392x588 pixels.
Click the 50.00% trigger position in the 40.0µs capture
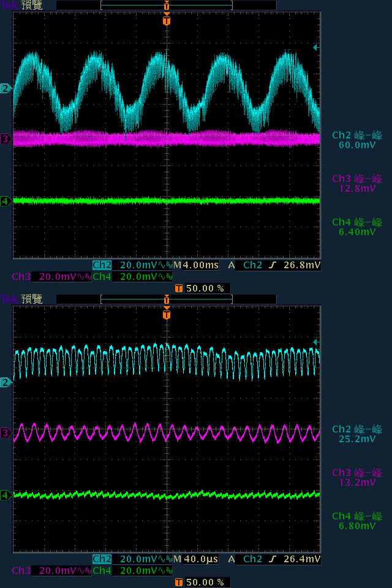pos(205,582)
